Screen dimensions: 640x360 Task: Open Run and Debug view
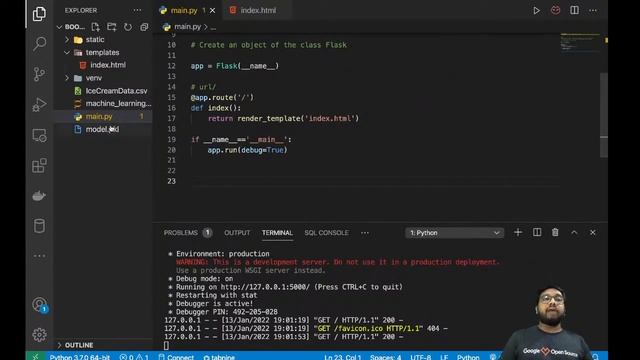[39, 104]
